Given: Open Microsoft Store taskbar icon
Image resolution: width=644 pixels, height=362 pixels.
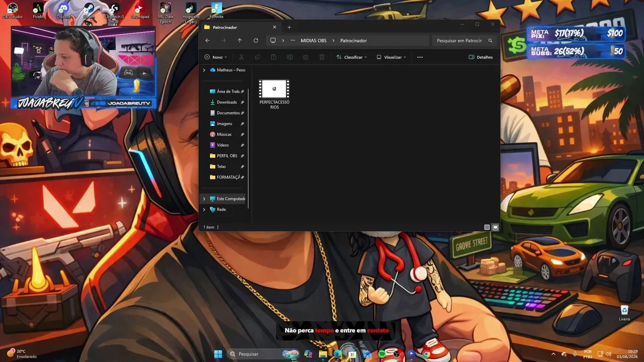Looking at the screenshot, I should point(353,354).
